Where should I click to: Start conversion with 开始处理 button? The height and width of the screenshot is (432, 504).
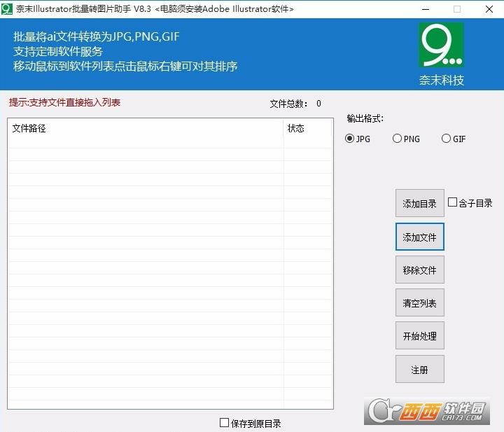[x=420, y=335]
